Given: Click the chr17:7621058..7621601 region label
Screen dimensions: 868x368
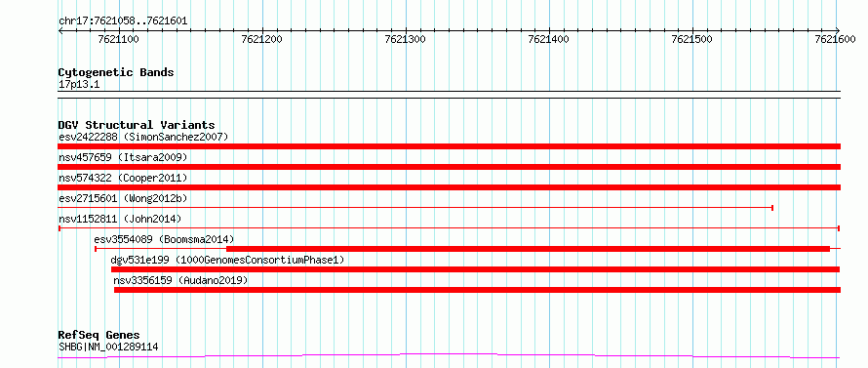Looking at the screenshot, I should pyautogui.click(x=123, y=21).
